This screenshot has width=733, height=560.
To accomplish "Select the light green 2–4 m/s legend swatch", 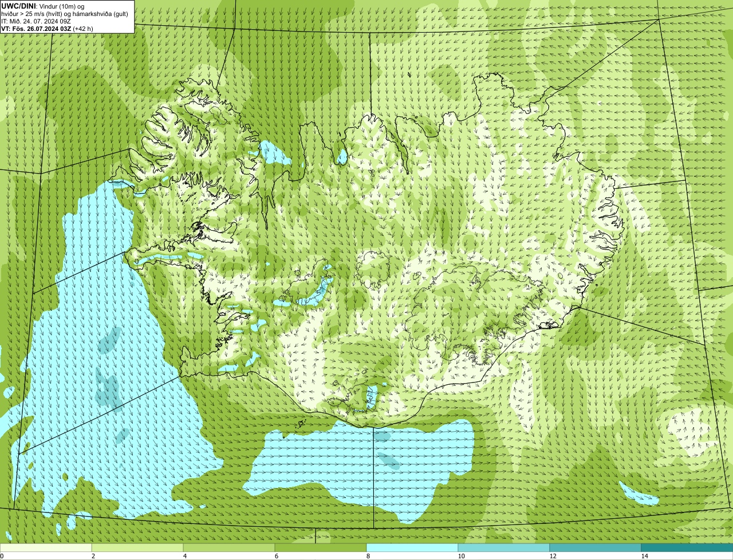I will 137,547.
